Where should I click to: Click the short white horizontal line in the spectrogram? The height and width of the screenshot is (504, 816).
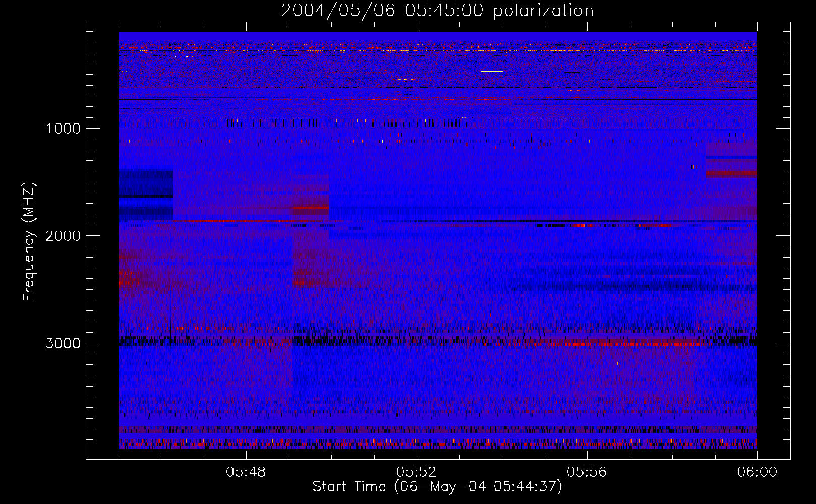(492, 72)
